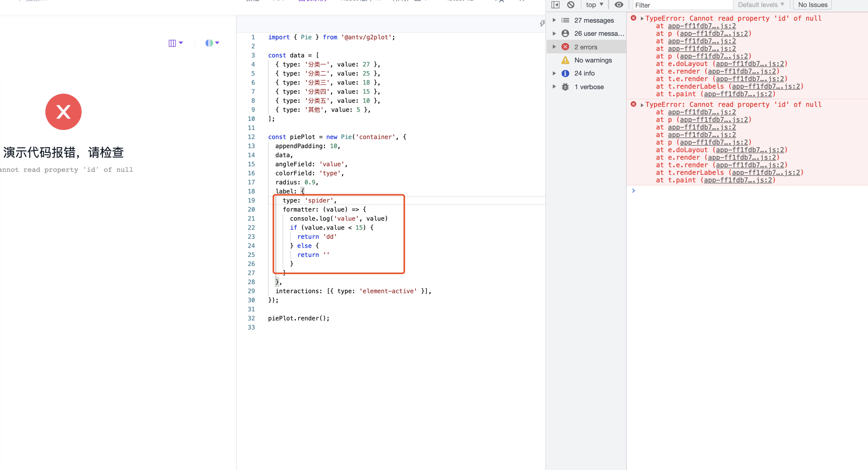Click the lightning bolt icon above the code editor
Image resolution: width=868 pixels, height=470 pixels.
click(x=542, y=23)
